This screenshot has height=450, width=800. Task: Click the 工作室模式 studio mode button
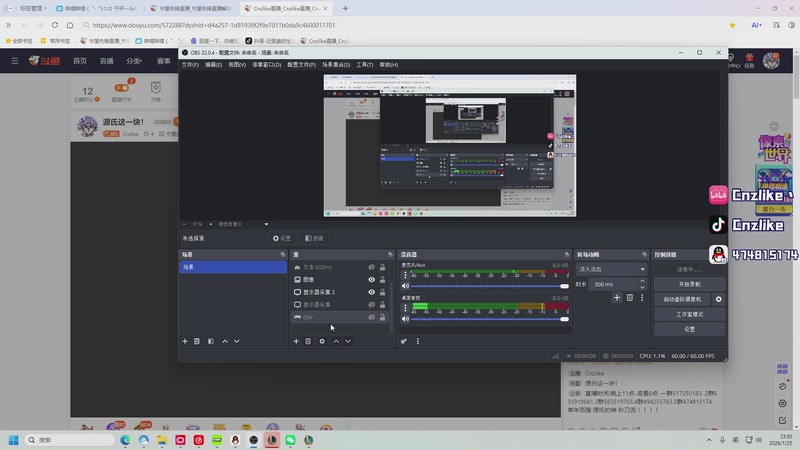pos(689,314)
